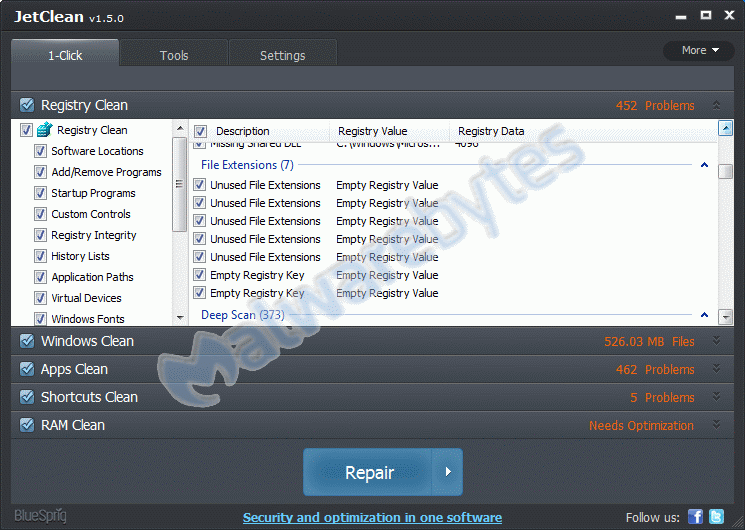Toggle the Windows Clean section checkbox
The image size is (745, 530).
point(27,341)
